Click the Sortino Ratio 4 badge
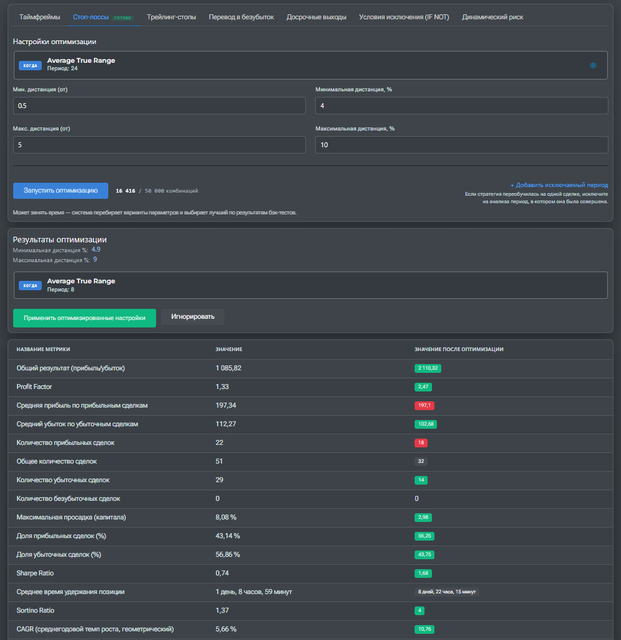The height and width of the screenshot is (640, 621). [419, 611]
